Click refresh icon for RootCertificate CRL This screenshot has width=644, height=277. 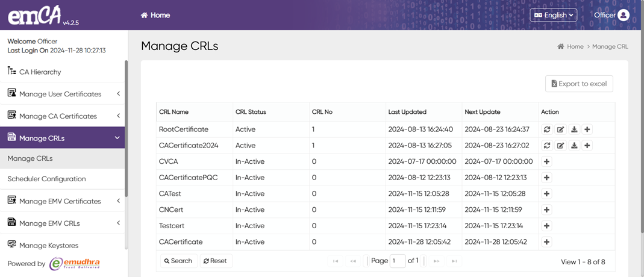[x=547, y=129]
